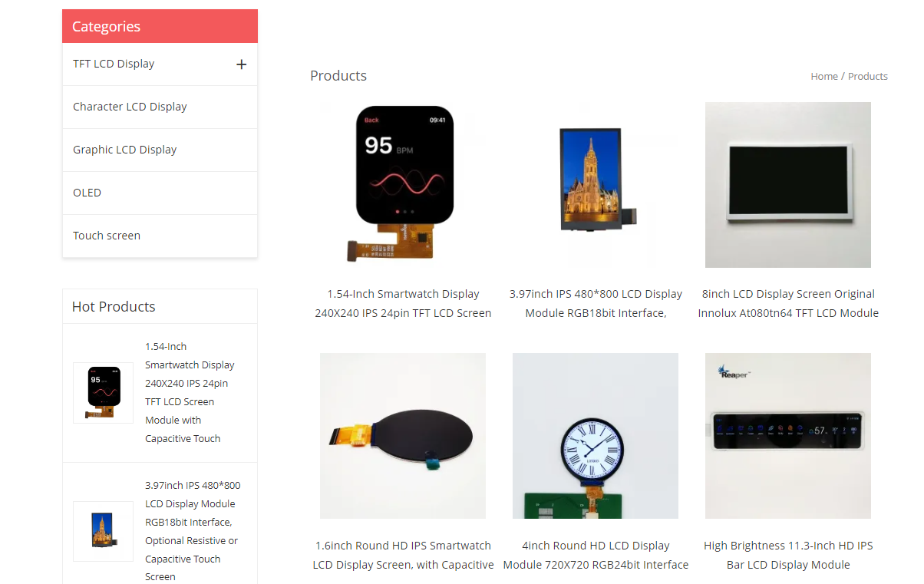Open the 1.54-Inch Smartwatch Display product image
The width and height of the screenshot is (924, 584).
pos(403,185)
